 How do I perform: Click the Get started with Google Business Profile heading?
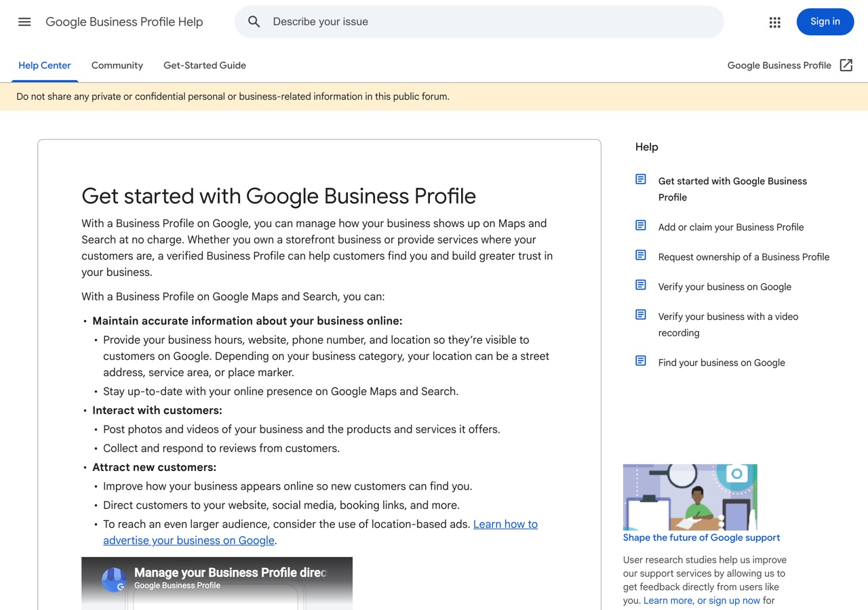click(x=279, y=196)
